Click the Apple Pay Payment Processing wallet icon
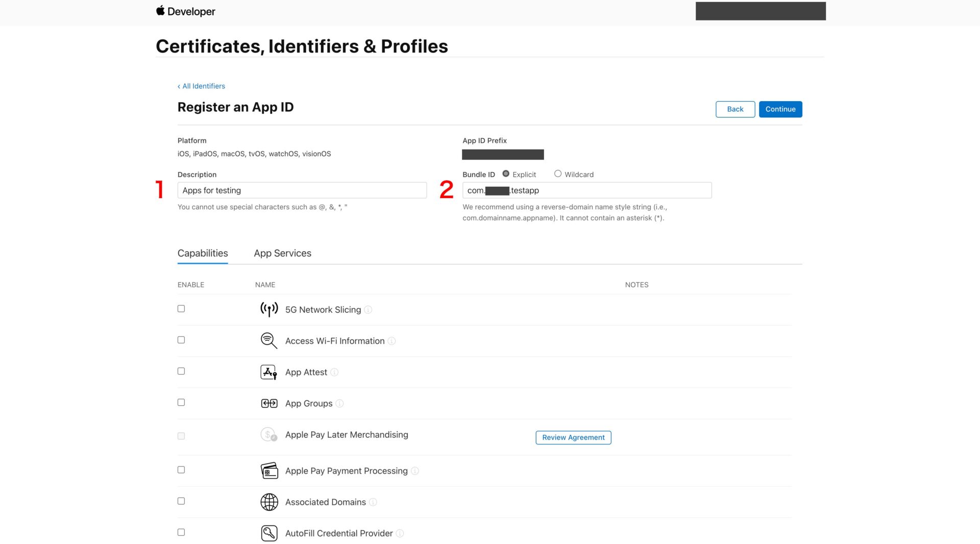Image resolution: width=980 pixels, height=544 pixels. coord(269,470)
